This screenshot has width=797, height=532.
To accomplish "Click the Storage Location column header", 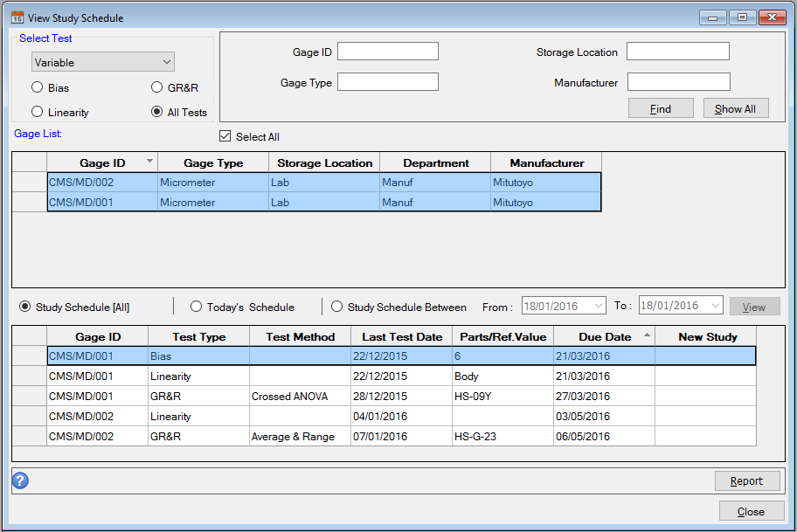I will coord(325,163).
